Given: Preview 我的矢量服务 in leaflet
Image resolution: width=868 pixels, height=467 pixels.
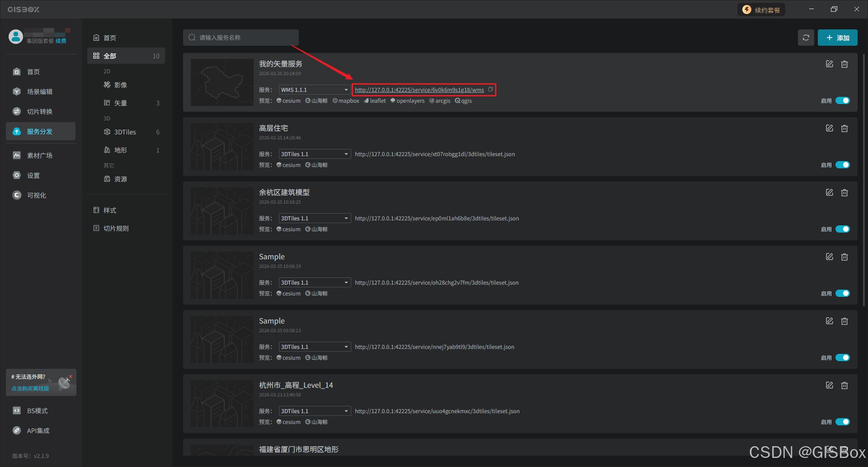Looking at the screenshot, I should click(375, 100).
